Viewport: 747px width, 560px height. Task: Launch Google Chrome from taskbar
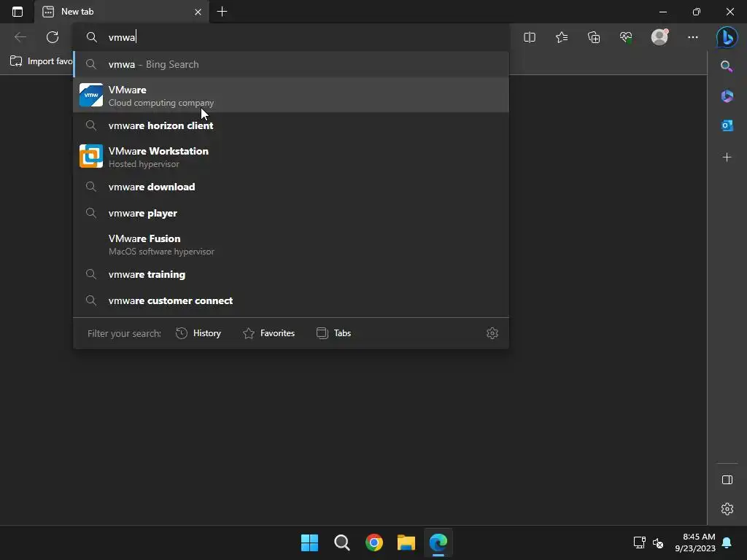coord(374,542)
